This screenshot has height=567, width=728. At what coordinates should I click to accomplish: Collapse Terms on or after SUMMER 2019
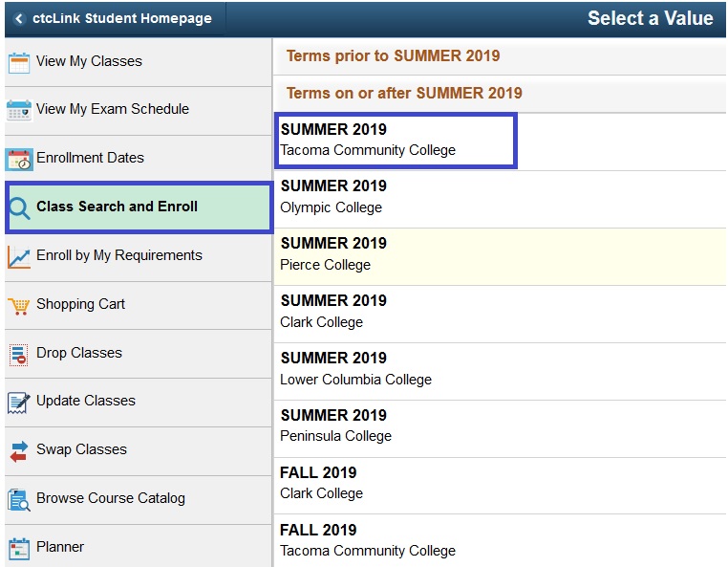(x=500, y=94)
